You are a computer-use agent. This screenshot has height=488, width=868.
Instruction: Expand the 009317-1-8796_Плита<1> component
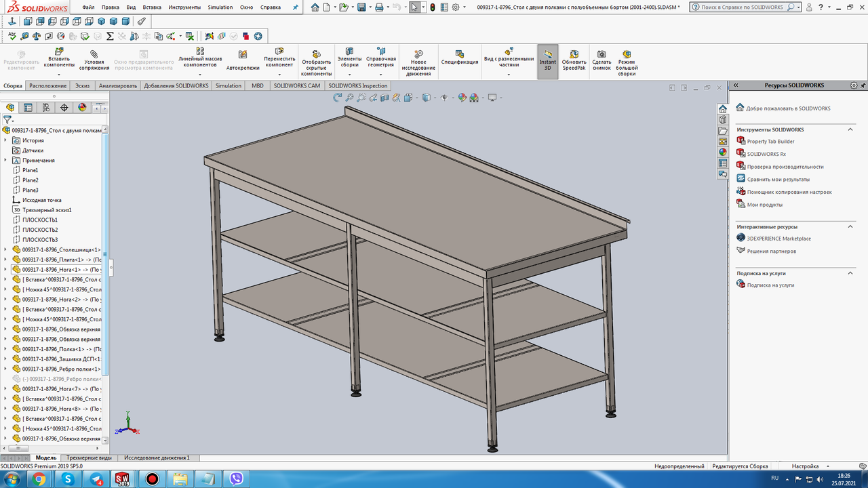pyautogui.click(x=5, y=260)
